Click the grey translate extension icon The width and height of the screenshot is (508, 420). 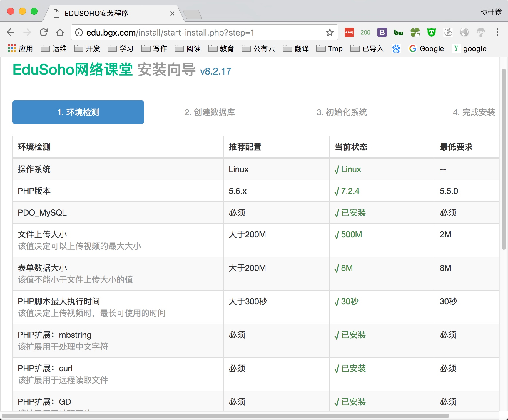click(448, 32)
